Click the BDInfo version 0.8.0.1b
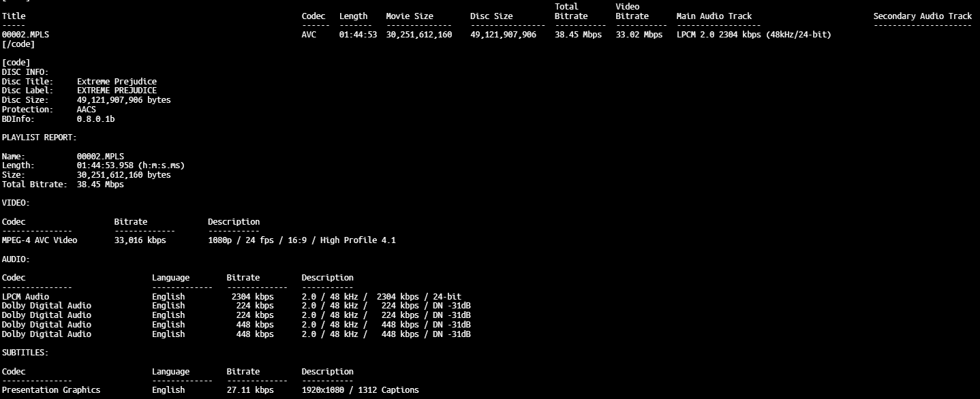The height and width of the screenshot is (399, 980). pos(95,118)
